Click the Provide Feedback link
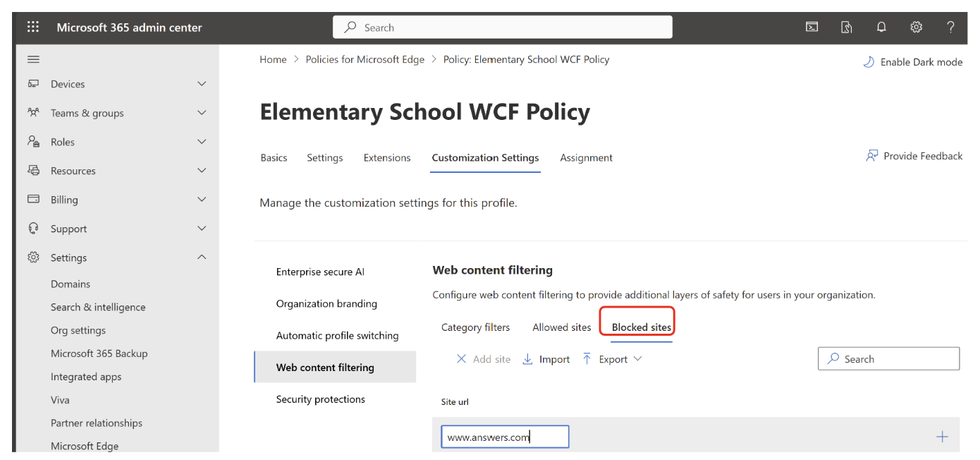 [x=914, y=156]
